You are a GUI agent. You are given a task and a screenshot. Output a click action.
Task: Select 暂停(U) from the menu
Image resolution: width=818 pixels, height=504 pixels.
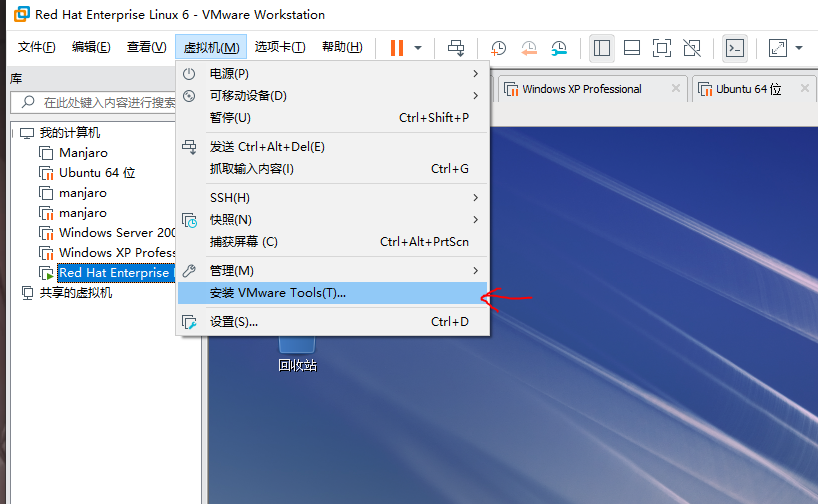point(333,117)
